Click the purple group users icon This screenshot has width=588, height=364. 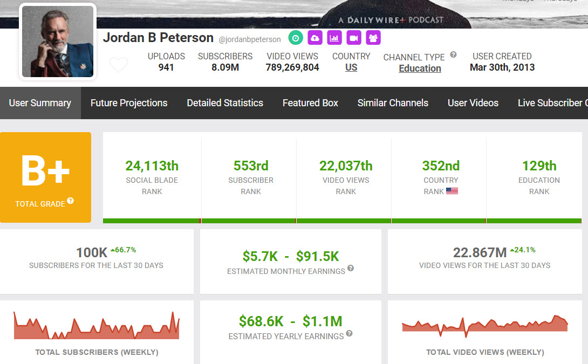(373, 38)
